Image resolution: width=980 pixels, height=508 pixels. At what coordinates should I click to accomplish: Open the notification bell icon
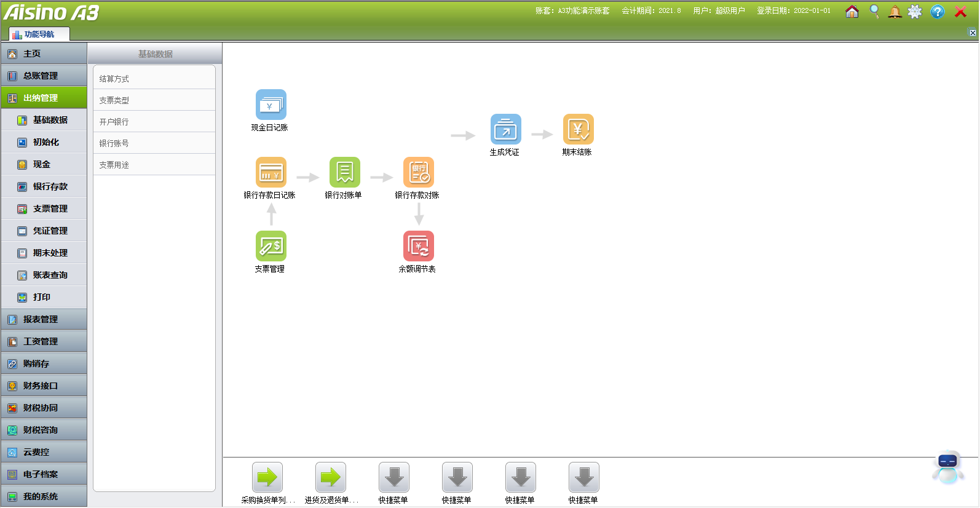click(x=895, y=12)
